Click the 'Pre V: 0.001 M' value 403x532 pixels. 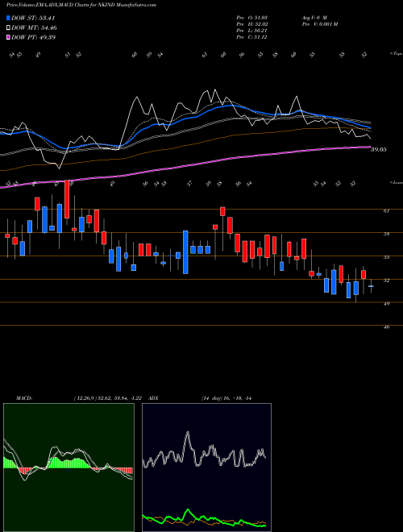(x=319, y=24)
